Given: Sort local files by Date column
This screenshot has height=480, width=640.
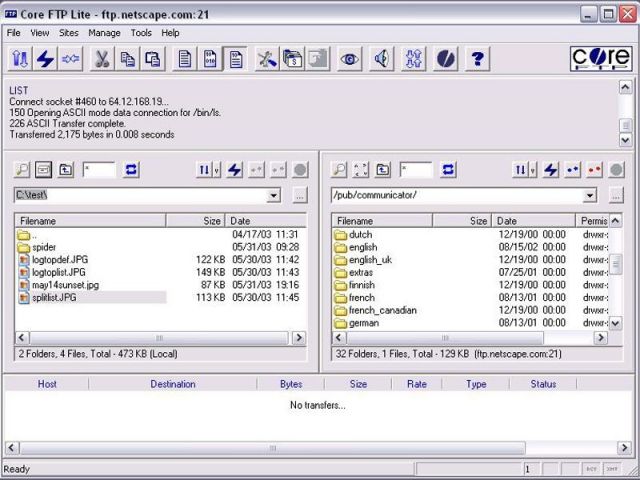Looking at the screenshot, I should tap(266, 221).
